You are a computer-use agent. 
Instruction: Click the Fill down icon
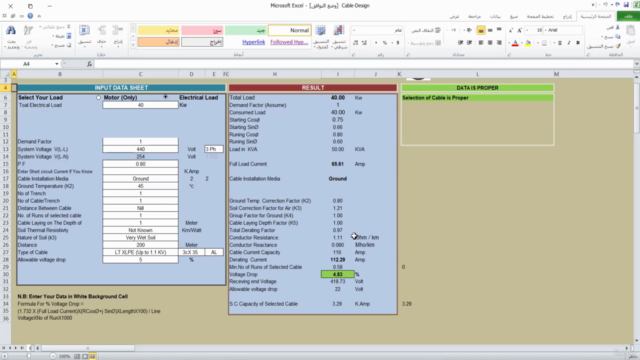coord(68,36)
